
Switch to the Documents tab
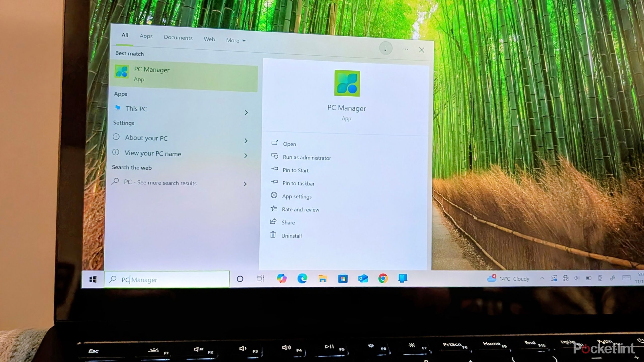click(x=178, y=38)
